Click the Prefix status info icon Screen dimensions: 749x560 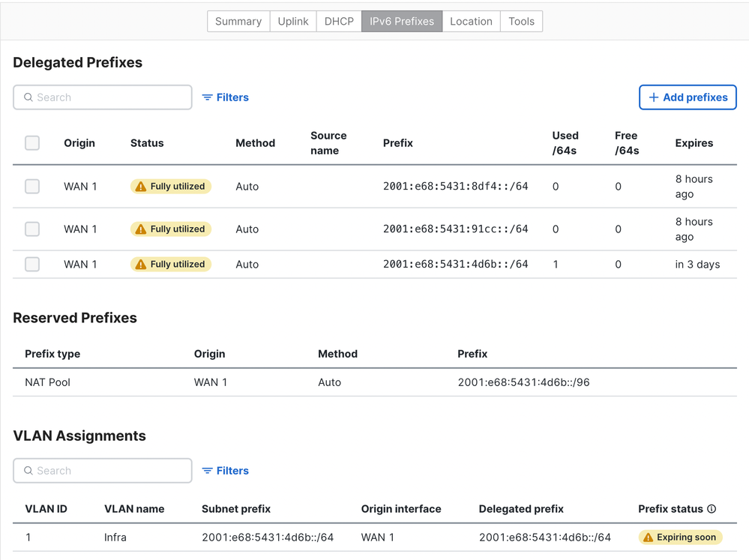[x=712, y=509]
